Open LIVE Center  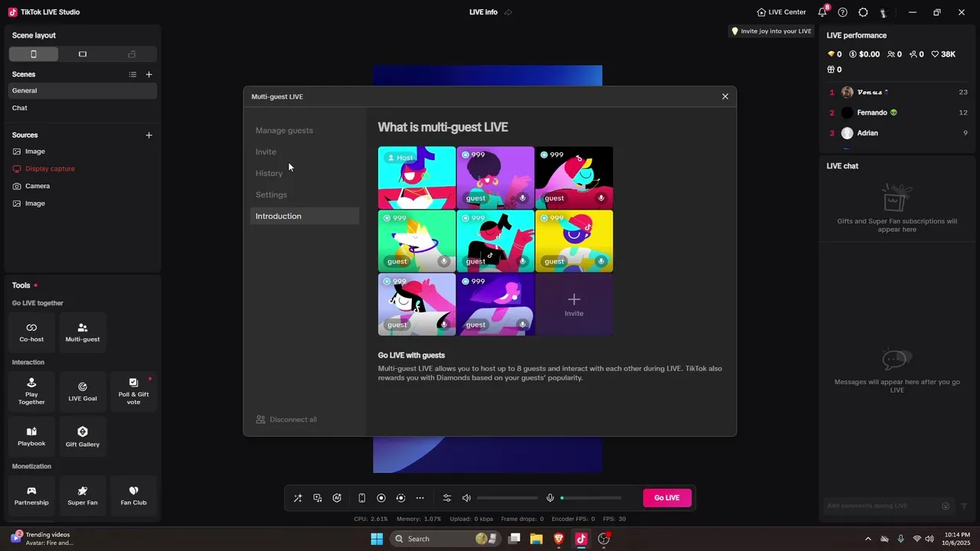(781, 12)
